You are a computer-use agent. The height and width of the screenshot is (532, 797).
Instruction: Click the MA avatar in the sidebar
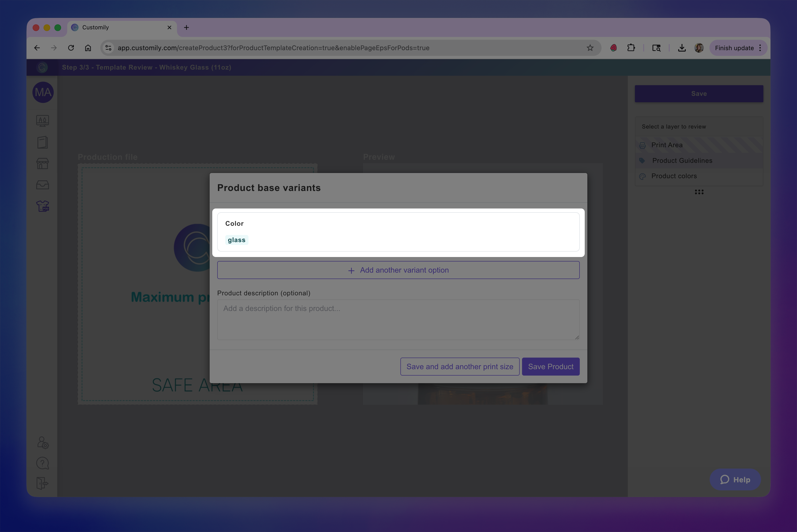[43, 92]
